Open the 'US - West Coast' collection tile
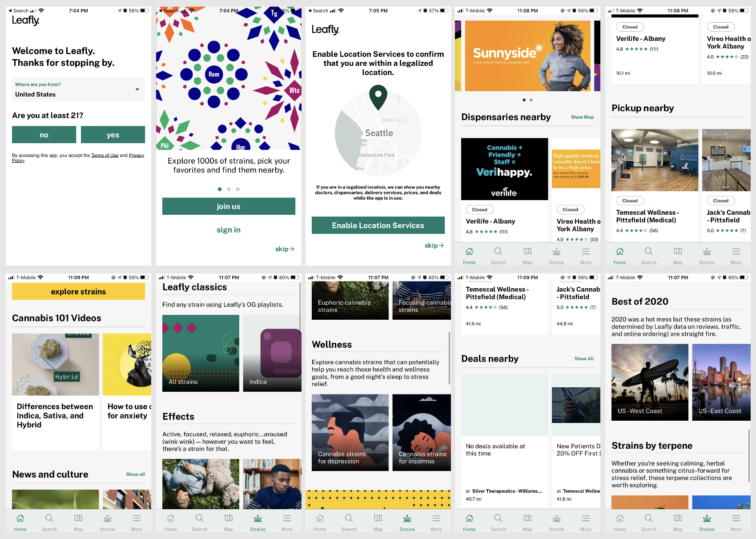The width and height of the screenshot is (756, 539). tap(650, 382)
